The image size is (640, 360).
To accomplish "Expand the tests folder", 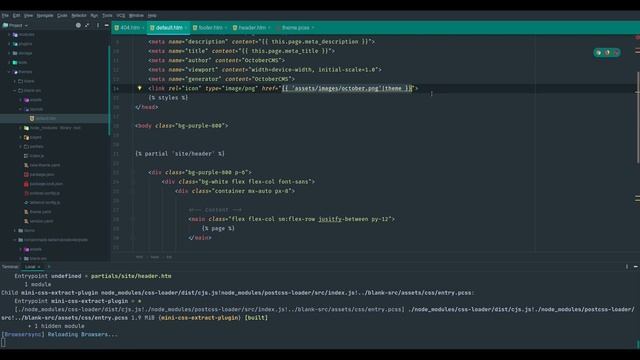I will [9, 62].
